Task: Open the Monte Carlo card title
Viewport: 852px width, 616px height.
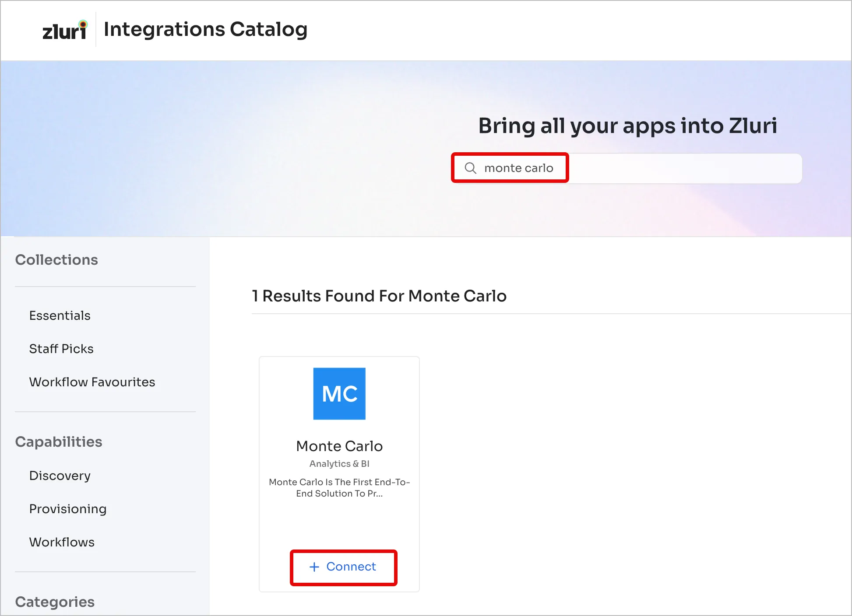Action: pos(339,446)
